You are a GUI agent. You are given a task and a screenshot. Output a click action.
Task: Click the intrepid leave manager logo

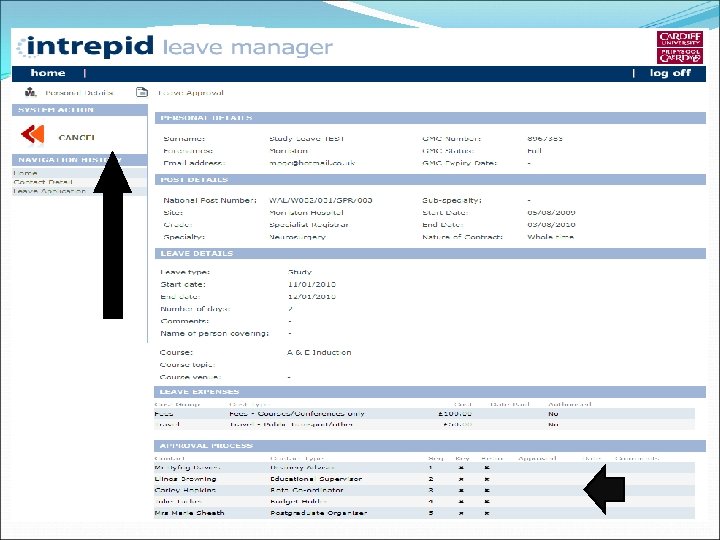[x=175, y=47]
